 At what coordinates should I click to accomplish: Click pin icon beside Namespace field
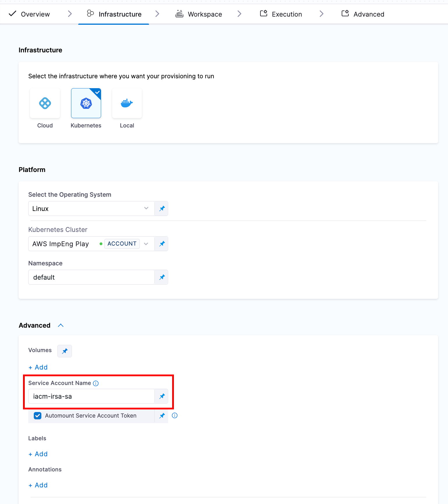pos(162,277)
